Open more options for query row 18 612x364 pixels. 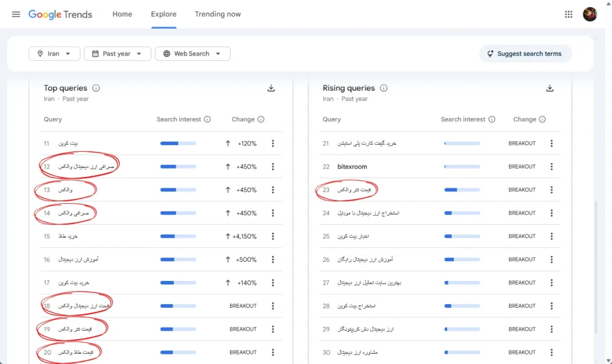point(273,306)
